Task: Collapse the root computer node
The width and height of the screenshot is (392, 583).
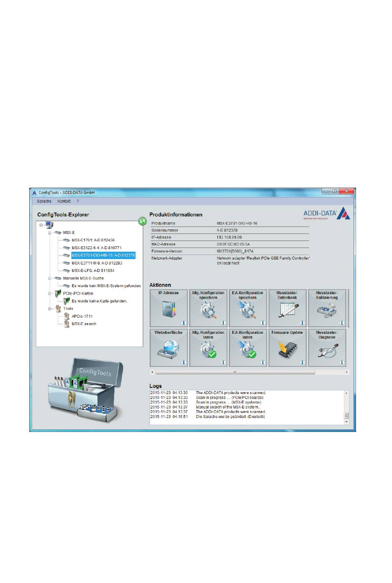Action: [x=41, y=225]
